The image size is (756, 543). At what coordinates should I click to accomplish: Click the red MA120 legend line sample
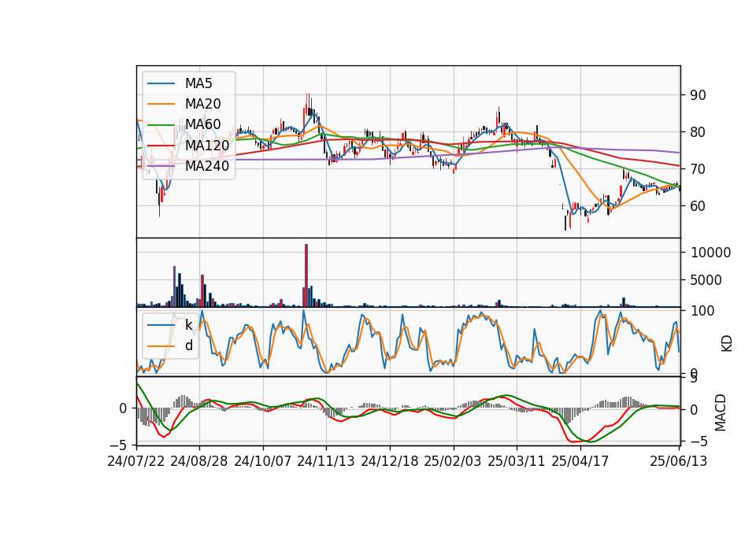click(x=161, y=145)
